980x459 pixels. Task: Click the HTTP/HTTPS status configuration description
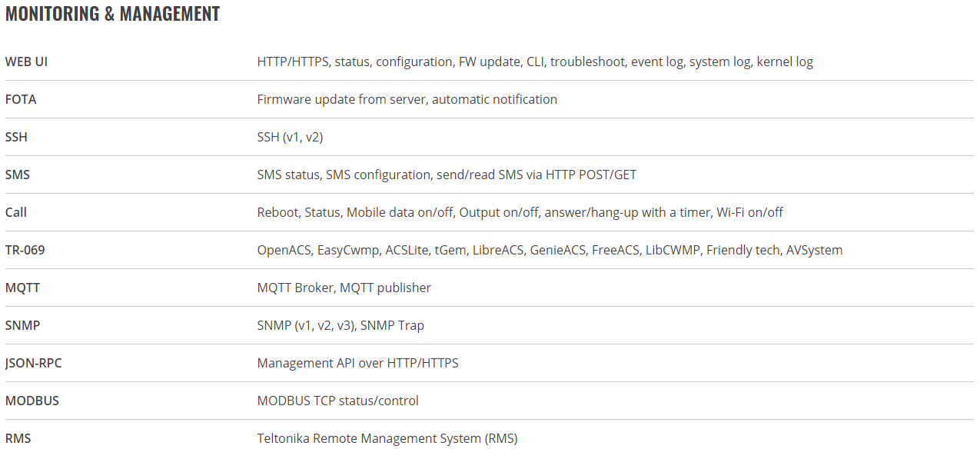point(535,62)
